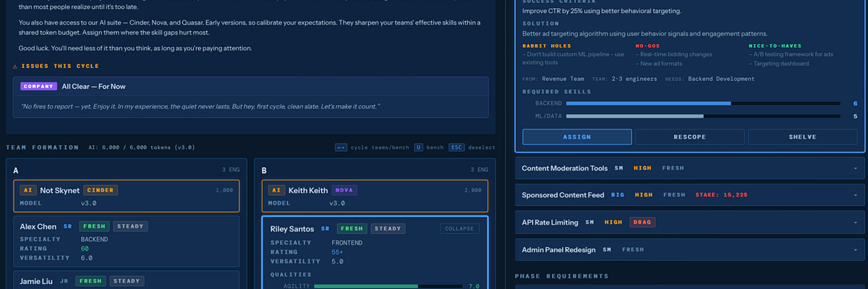868x289 pixels.
Task: Select the Alex Chen engineer card
Action: 126,241
